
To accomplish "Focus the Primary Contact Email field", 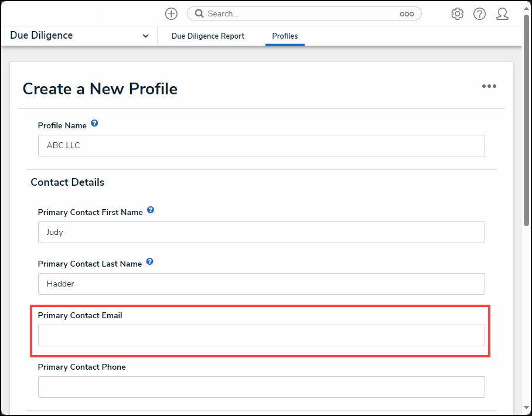I will [261, 336].
